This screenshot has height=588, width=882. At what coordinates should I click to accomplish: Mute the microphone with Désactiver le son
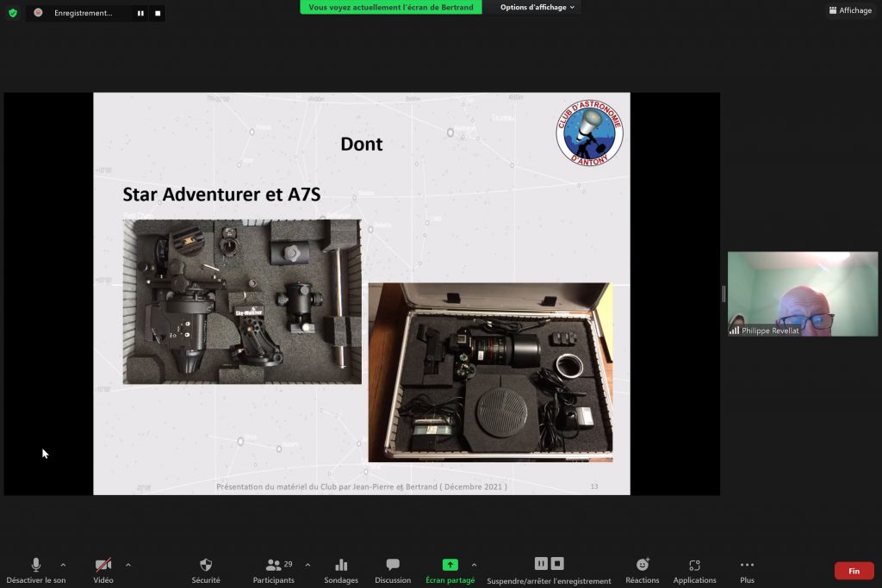[x=36, y=571]
